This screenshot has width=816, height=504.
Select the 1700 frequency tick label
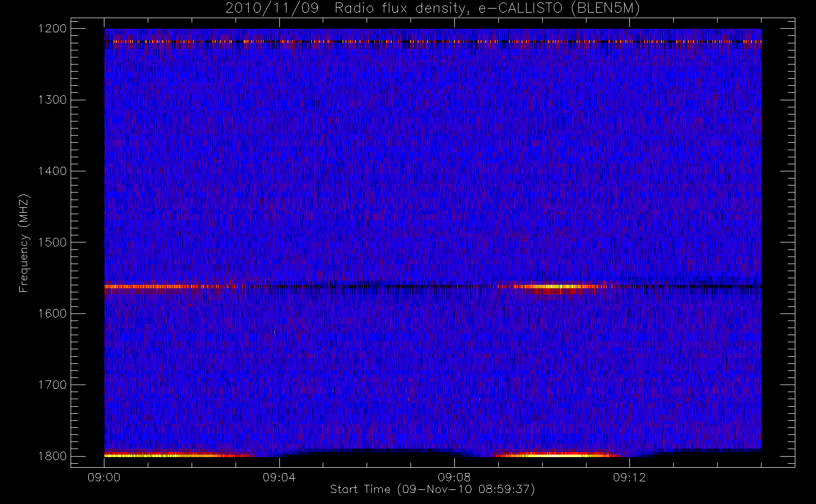click(x=52, y=385)
